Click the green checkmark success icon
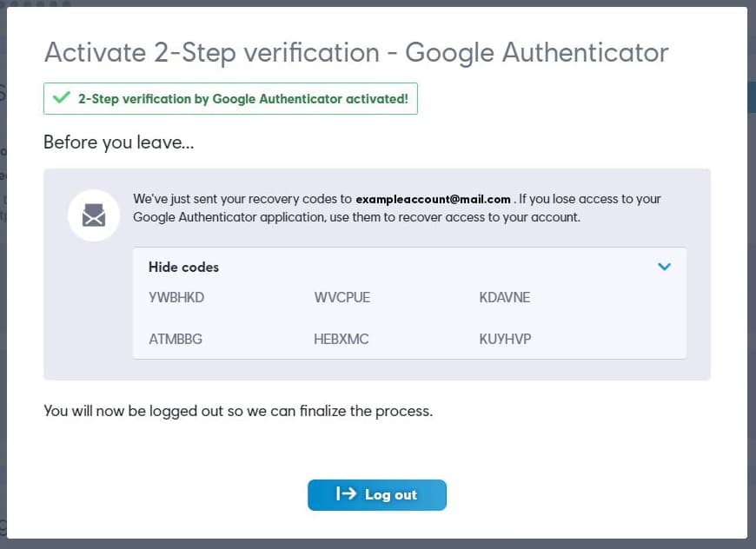 (x=61, y=98)
